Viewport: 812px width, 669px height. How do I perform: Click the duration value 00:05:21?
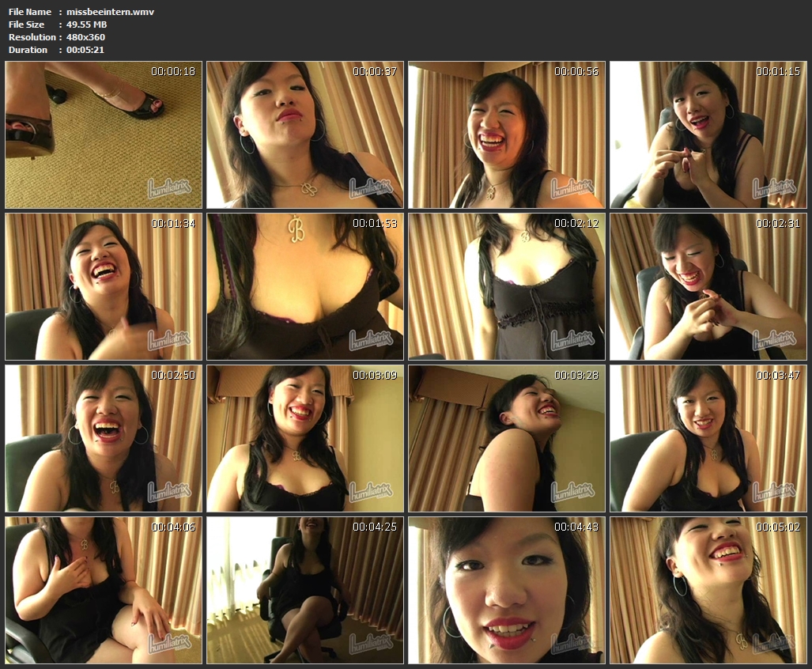pyautogui.click(x=85, y=50)
